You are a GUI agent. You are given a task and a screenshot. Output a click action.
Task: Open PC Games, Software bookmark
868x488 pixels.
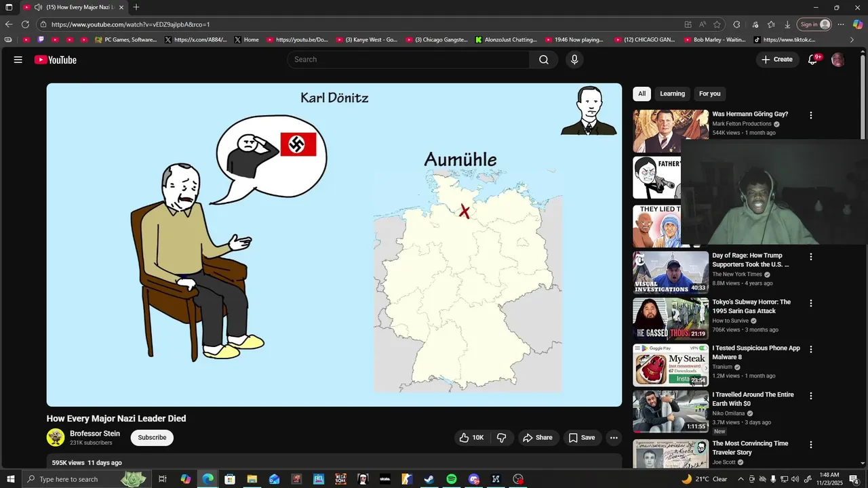coord(126,40)
